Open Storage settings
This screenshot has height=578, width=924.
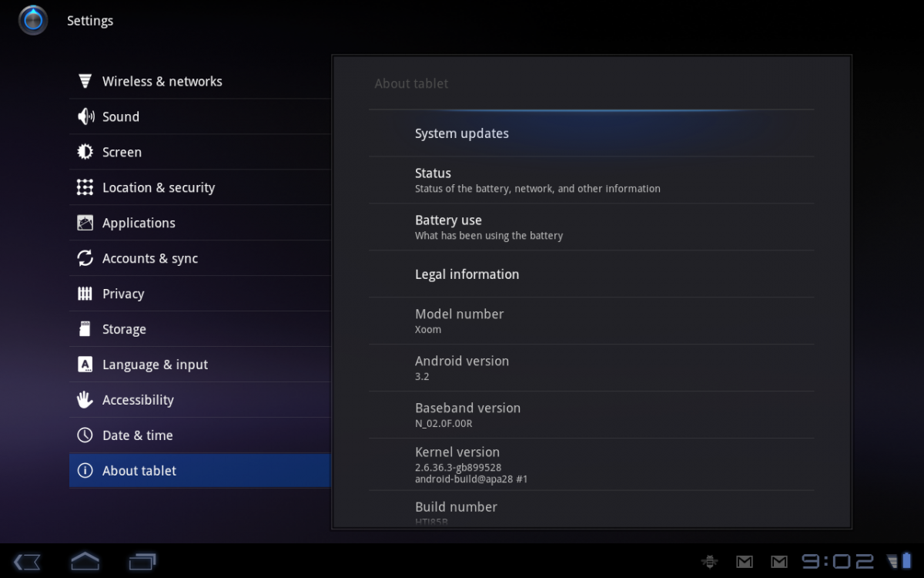click(200, 329)
